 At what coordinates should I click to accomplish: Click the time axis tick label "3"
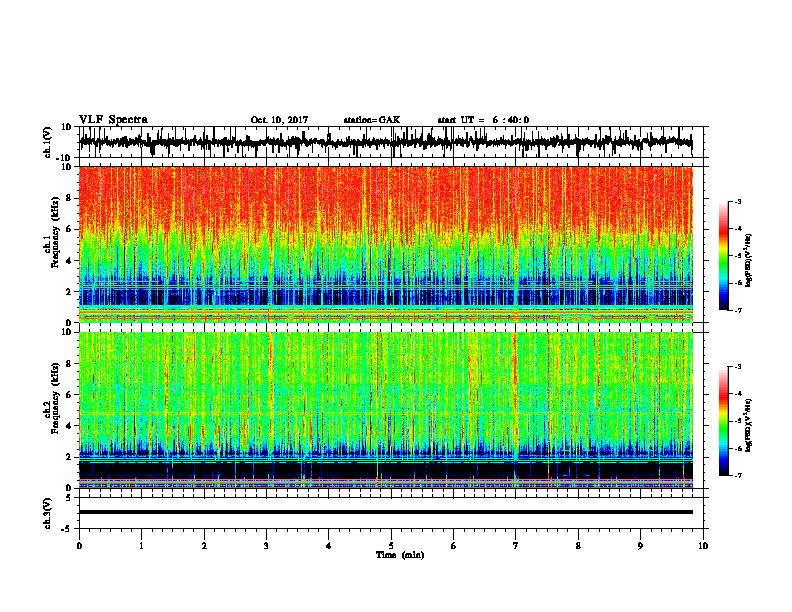pyautogui.click(x=266, y=546)
